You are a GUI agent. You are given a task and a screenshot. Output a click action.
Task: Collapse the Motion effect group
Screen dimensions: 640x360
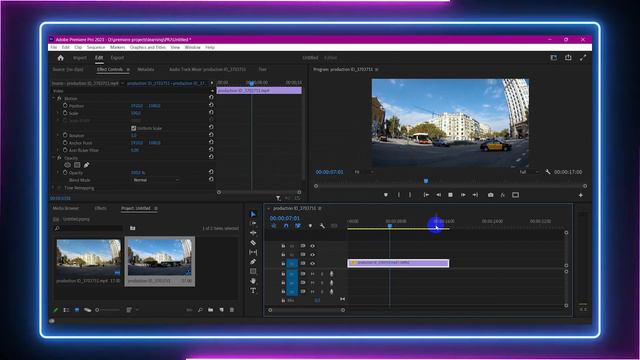(x=53, y=98)
